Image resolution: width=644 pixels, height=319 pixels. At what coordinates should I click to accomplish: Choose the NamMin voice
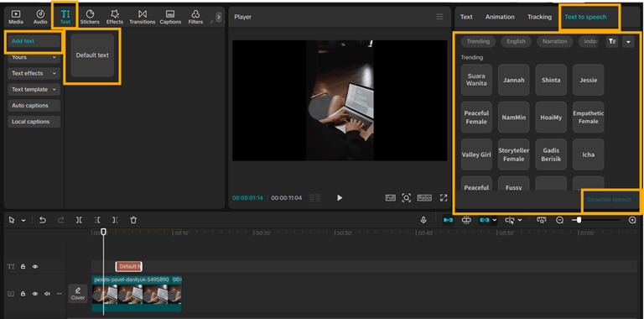514,118
